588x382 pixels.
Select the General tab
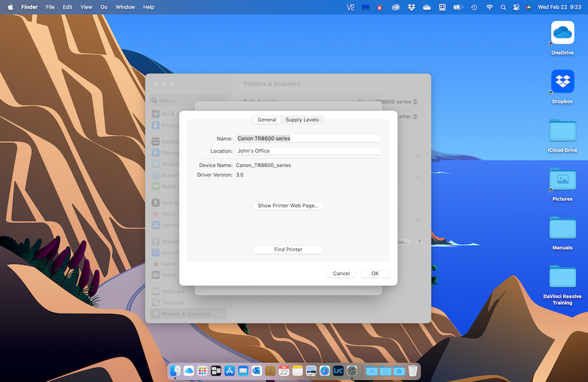click(267, 119)
